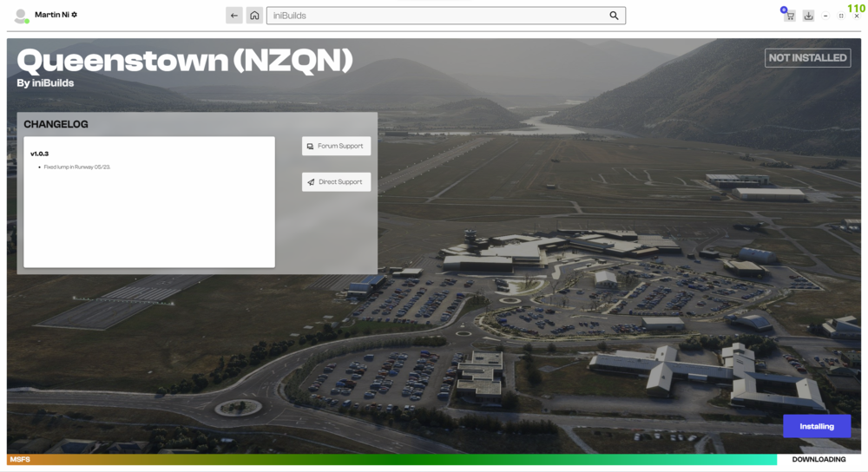
Task: Maximize the application window
Action: (x=841, y=16)
